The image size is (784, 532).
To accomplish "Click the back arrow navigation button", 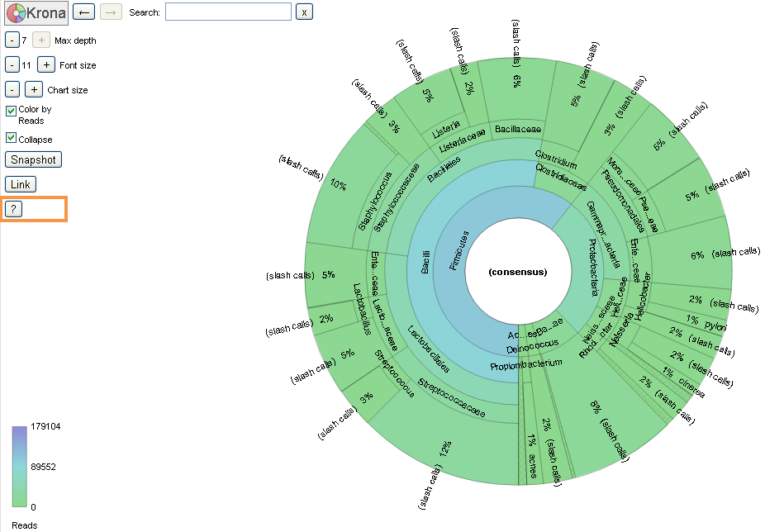I will (83, 12).
